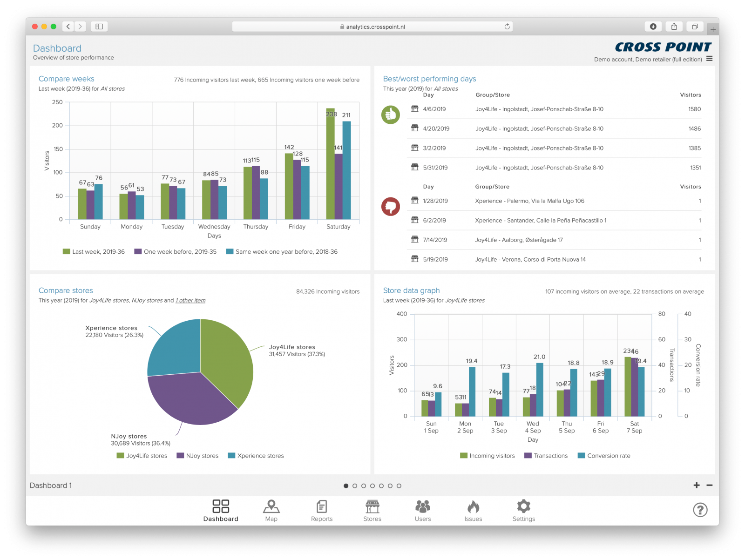745x560 pixels.
Task: View the Issues section
Action: pos(473,510)
